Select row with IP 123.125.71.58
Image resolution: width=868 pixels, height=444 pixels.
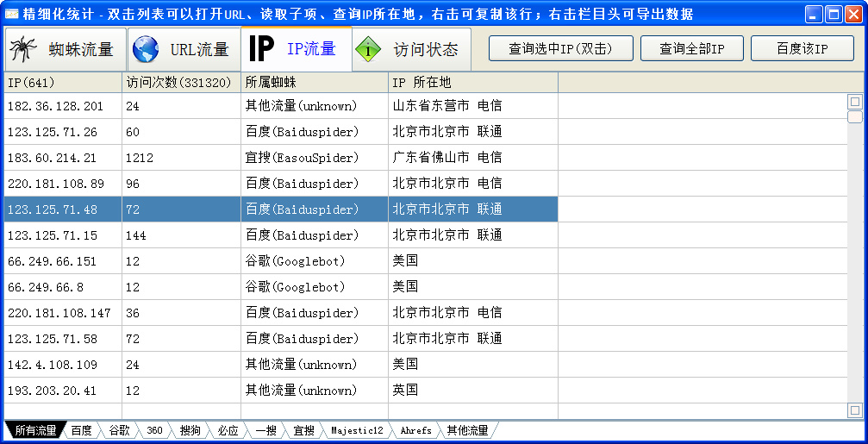pos(281,339)
